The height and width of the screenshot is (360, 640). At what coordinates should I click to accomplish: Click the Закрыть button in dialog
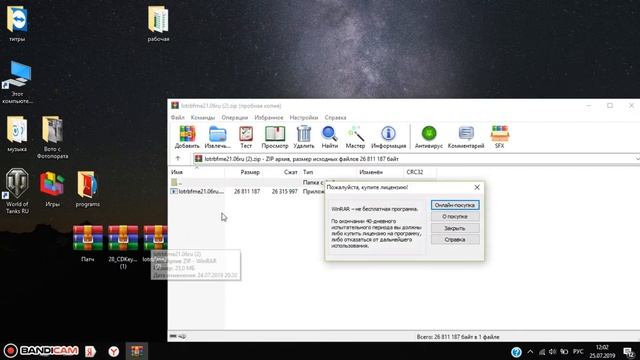455,228
